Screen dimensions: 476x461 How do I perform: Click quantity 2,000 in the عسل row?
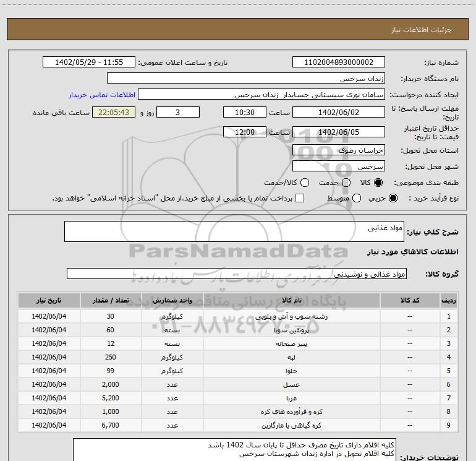[x=111, y=384]
